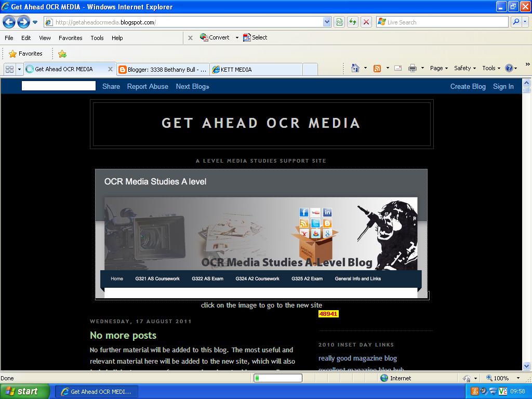The image size is (532, 399).
Task: Click the GET AHEAD OCR MEDIA blog title
Action: 261,123
